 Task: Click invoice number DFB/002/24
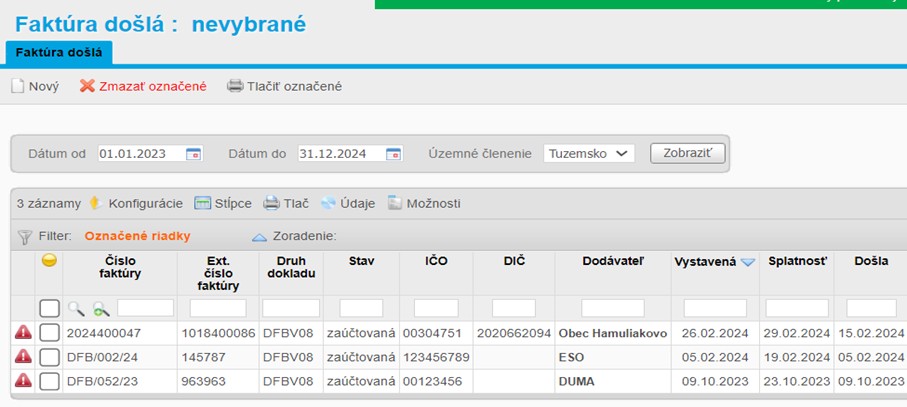pyautogui.click(x=102, y=357)
